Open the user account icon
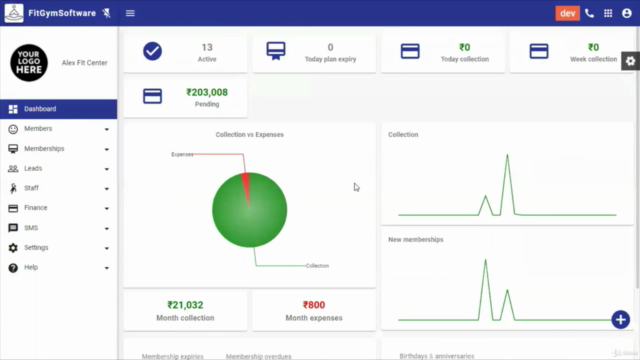Screen dimensions: 640x360 coord(627,13)
